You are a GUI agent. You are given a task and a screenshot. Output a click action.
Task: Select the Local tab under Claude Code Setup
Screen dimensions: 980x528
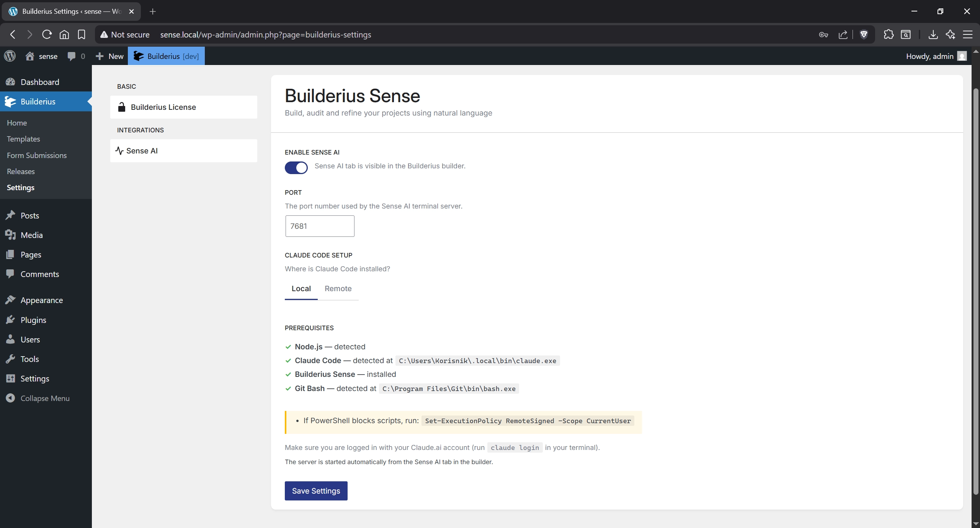tap(301, 288)
